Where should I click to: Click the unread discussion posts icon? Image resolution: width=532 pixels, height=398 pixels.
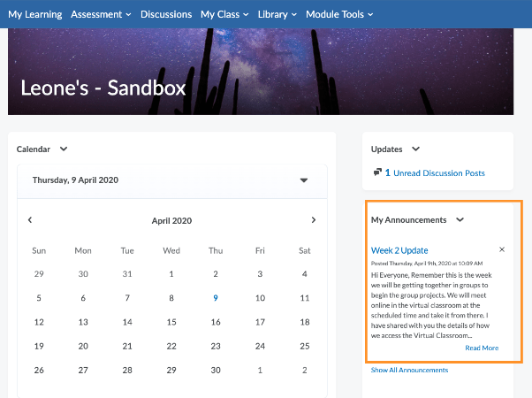coord(377,172)
